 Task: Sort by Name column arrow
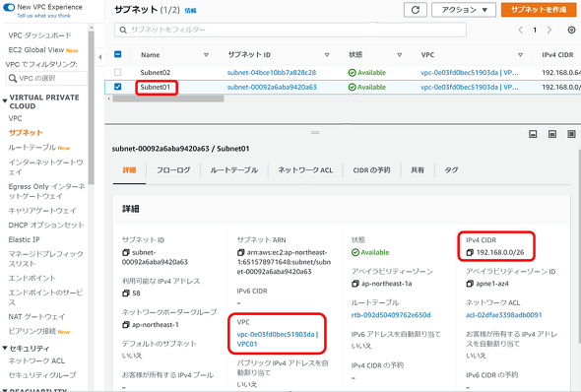206,55
